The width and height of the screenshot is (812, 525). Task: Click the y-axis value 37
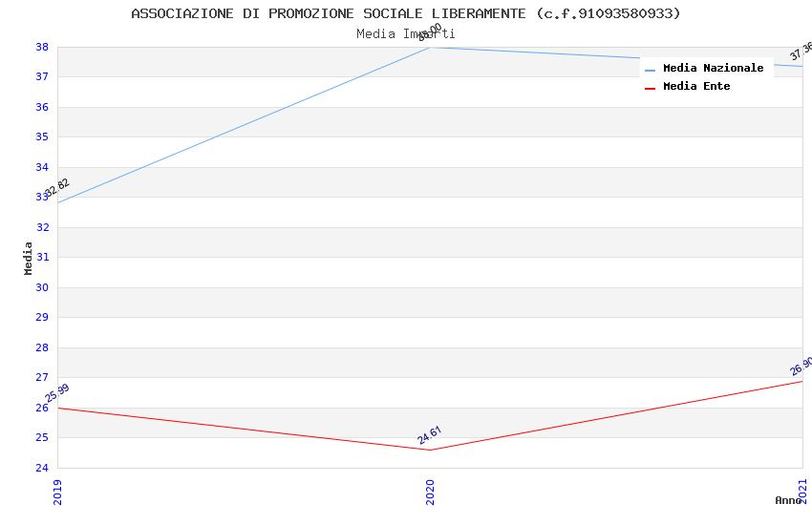pyautogui.click(x=42, y=76)
